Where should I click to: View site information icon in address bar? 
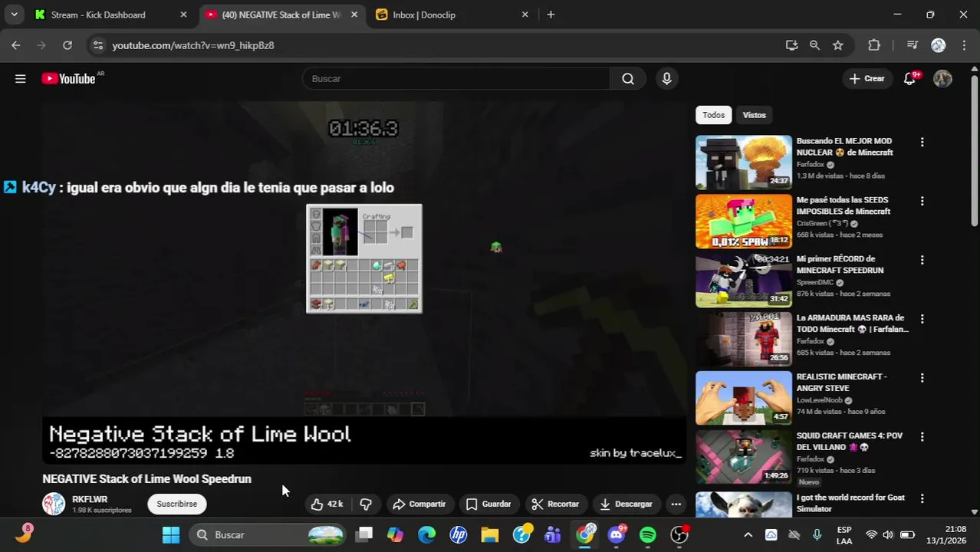tap(97, 45)
